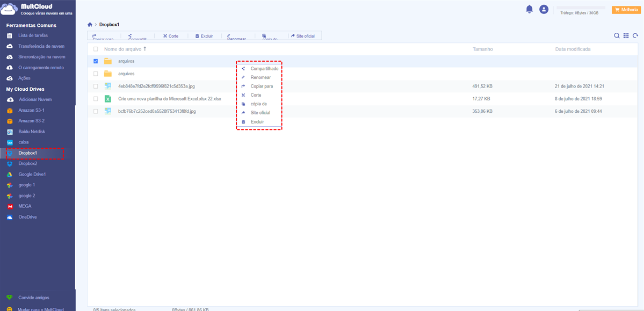Choose Copiar para in context menu
The image size is (644, 311).
tap(262, 86)
